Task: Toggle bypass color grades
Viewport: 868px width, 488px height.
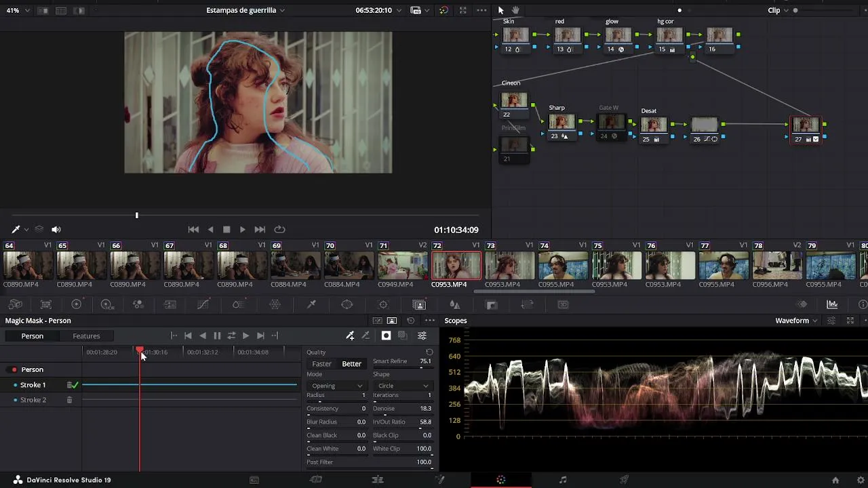Action: 443,10
